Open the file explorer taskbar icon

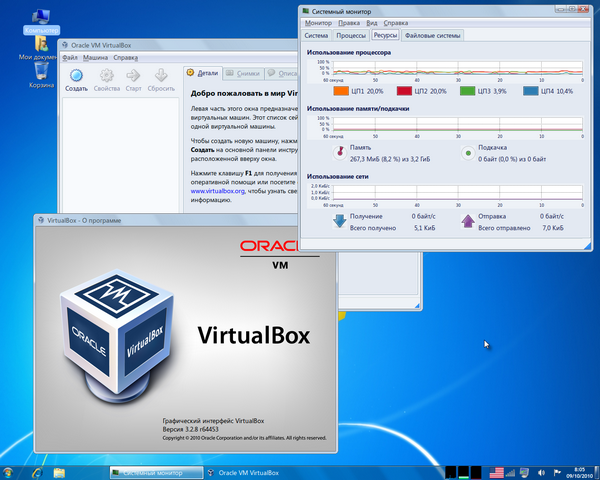(59, 473)
